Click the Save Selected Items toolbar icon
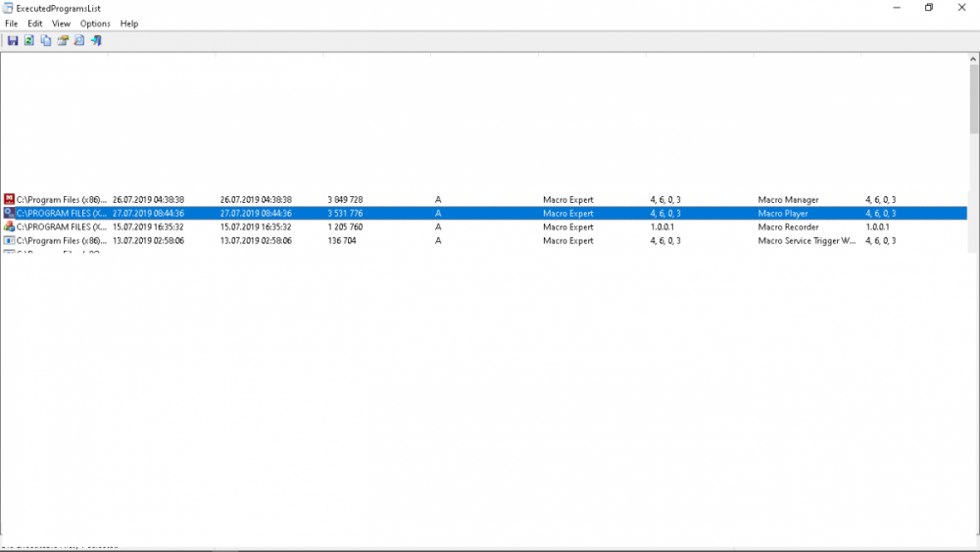 pos(13,41)
